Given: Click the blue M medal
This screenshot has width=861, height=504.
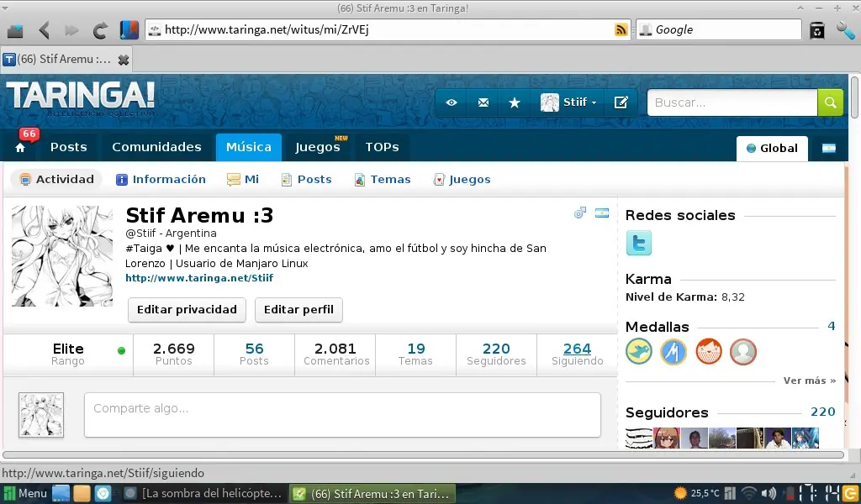Looking at the screenshot, I should pos(673,351).
